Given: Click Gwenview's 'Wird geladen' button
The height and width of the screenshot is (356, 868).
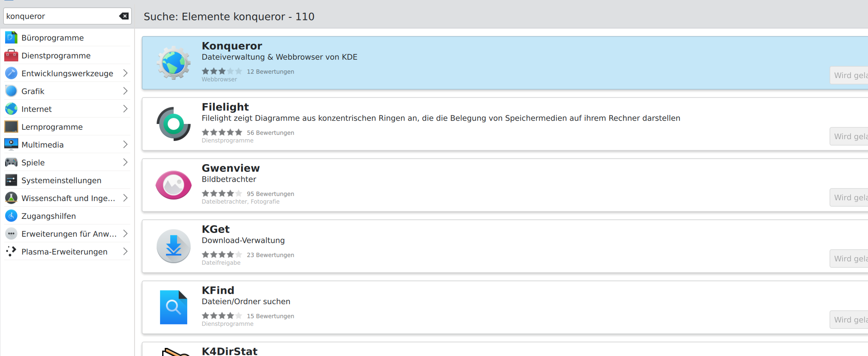Looking at the screenshot, I should pyautogui.click(x=849, y=197).
